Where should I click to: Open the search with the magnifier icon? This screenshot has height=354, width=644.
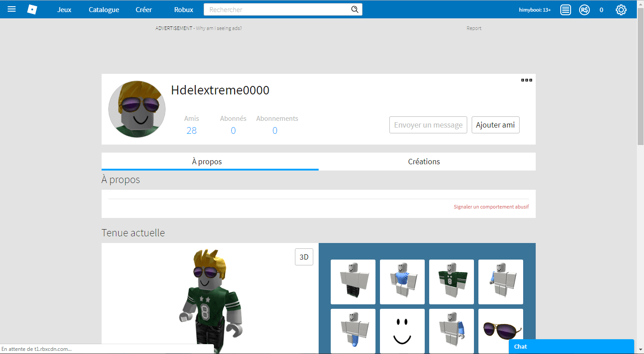coord(354,9)
